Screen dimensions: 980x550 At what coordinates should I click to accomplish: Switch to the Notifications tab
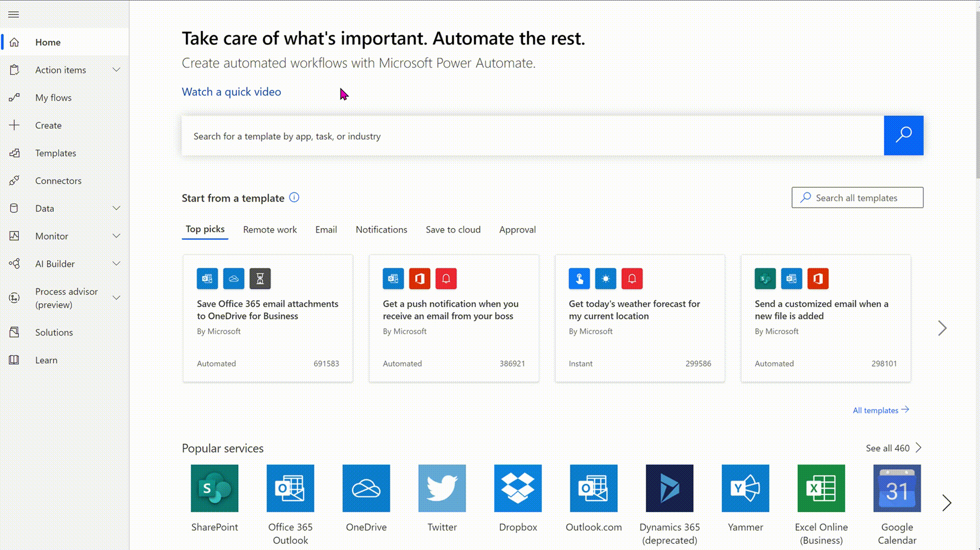381,230
